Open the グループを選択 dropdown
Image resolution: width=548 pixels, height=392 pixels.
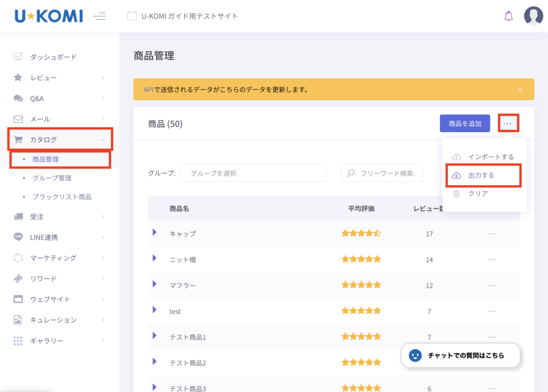click(253, 173)
